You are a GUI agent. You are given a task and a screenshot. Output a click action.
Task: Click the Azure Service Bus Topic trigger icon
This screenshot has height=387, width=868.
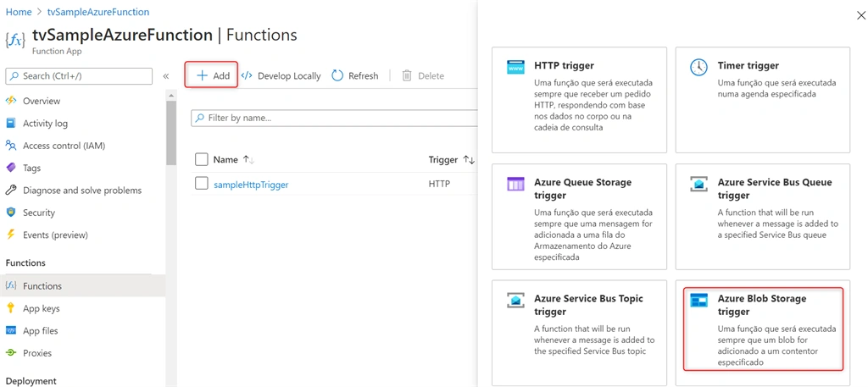(x=515, y=301)
